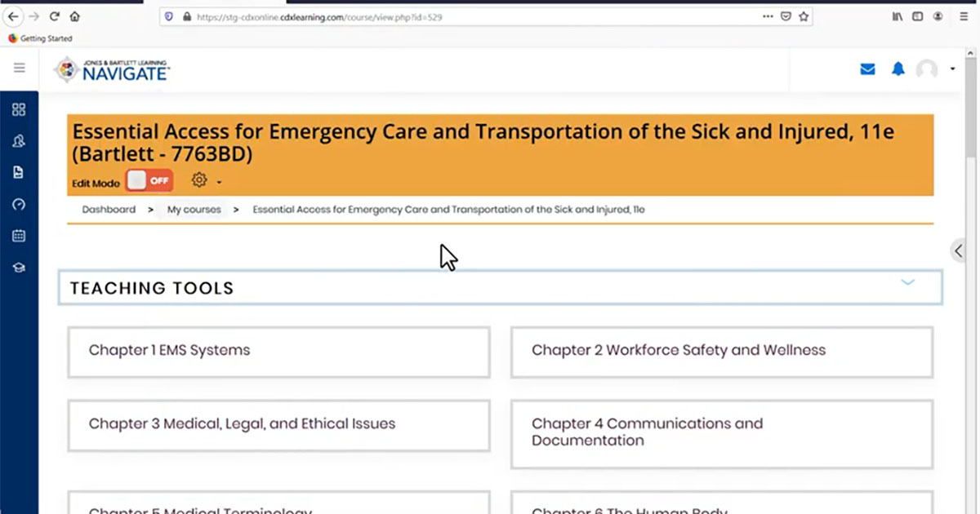Image resolution: width=980 pixels, height=514 pixels.
Task: Open the gauge icon in sidebar
Action: (x=19, y=205)
